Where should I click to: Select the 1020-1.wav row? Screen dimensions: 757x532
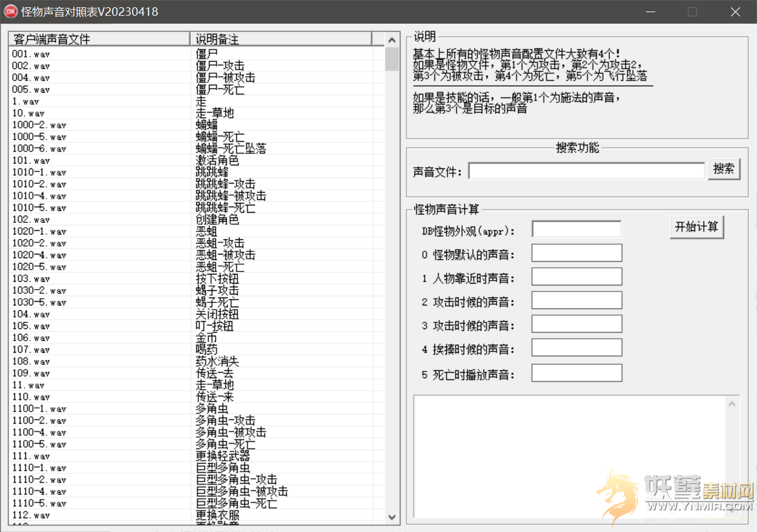(x=197, y=231)
